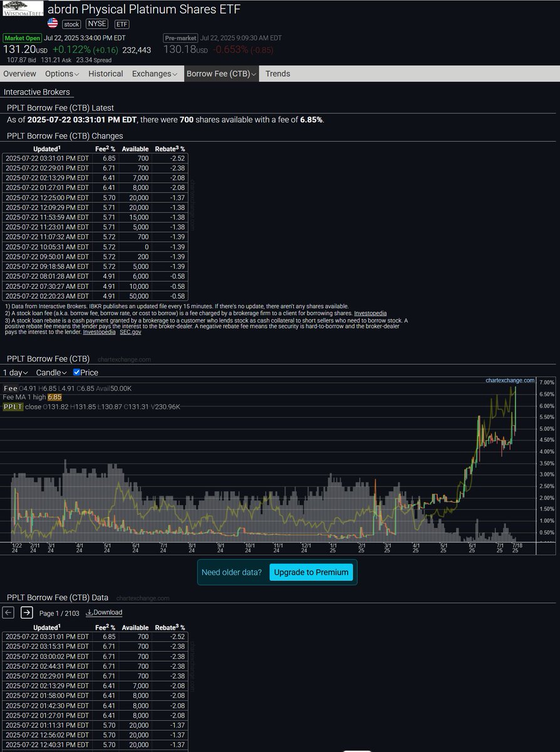Go to next data page arrow
This screenshot has width=560, height=752.
pyautogui.click(x=27, y=613)
